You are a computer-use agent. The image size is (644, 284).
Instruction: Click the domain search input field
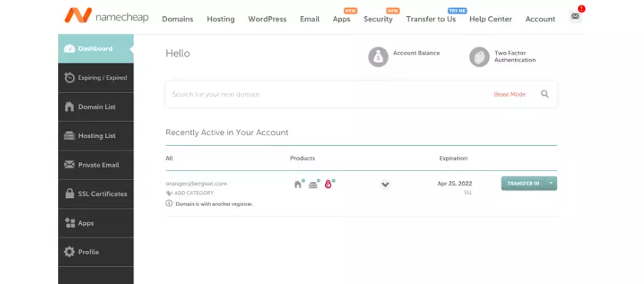coord(361,94)
